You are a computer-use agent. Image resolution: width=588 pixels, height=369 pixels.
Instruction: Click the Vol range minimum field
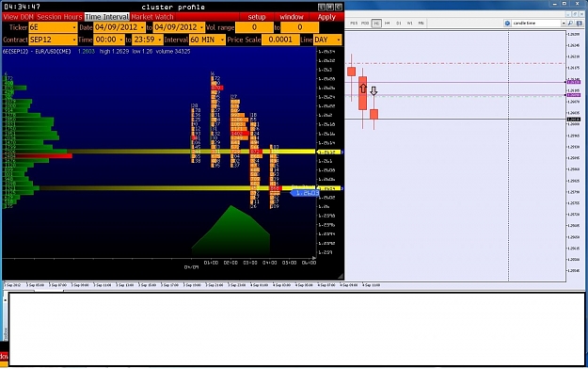[254, 27]
